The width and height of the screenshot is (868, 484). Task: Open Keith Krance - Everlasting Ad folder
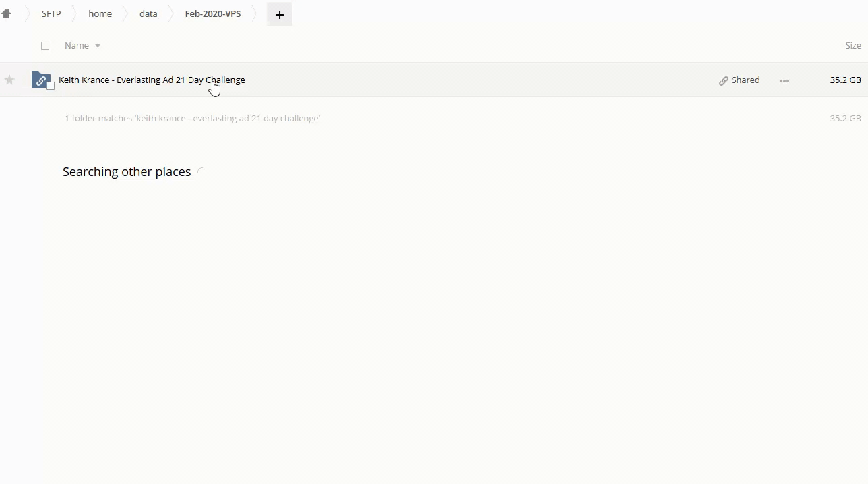coord(152,80)
